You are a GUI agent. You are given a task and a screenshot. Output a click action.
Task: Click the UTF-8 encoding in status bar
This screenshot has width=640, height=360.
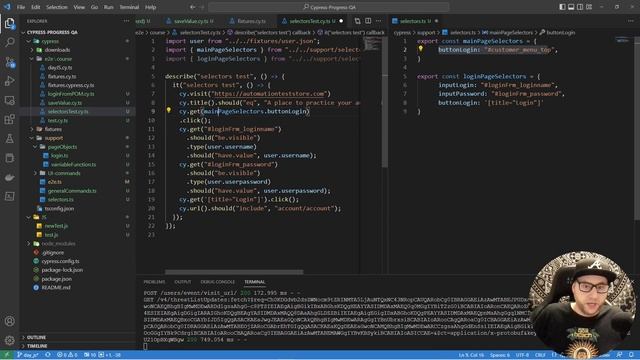point(522,355)
